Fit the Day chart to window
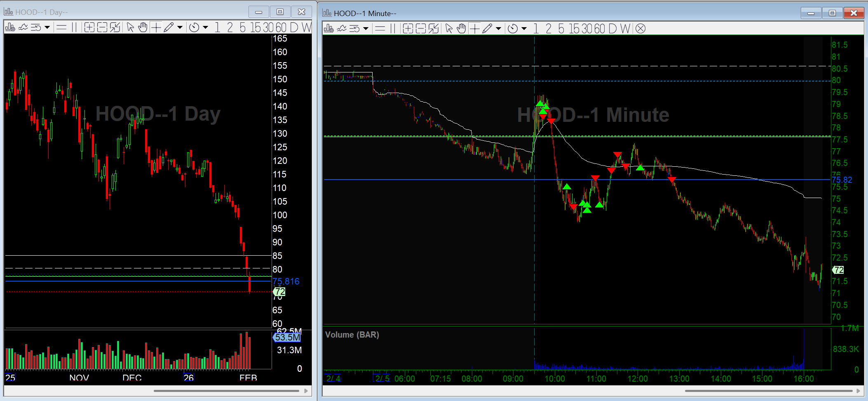The image size is (868, 401). [115, 28]
